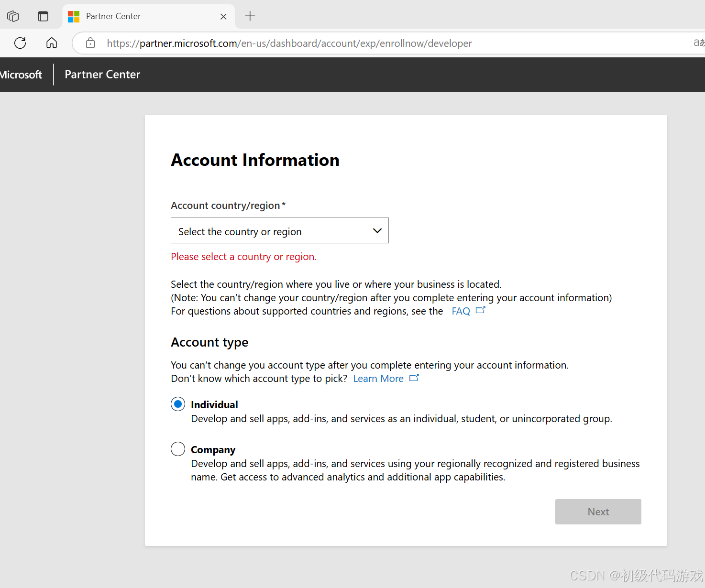This screenshot has width=705, height=588.
Task: Open the browser workspaces icon
Action: pyautogui.click(x=13, y=16)
